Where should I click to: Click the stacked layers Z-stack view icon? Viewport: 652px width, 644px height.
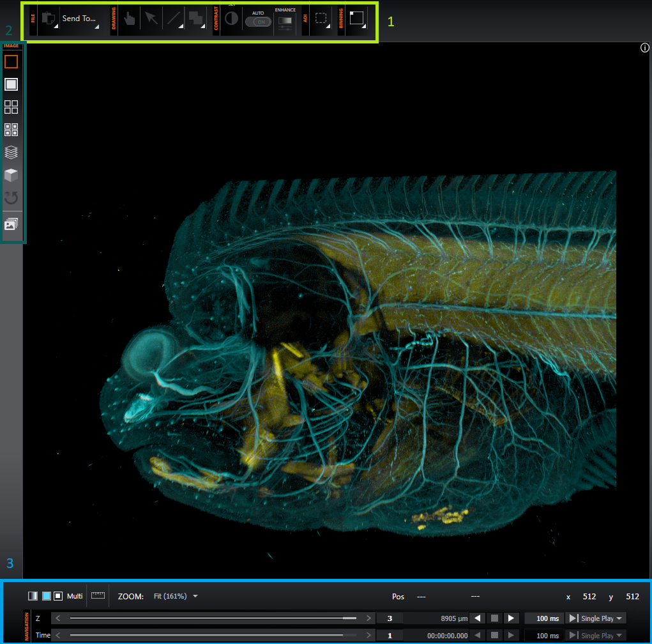[x=11, y=152]
